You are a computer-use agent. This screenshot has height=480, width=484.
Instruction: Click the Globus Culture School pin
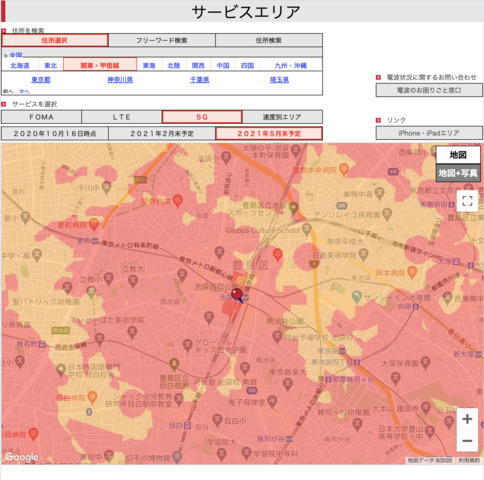[x=306, y=229]
